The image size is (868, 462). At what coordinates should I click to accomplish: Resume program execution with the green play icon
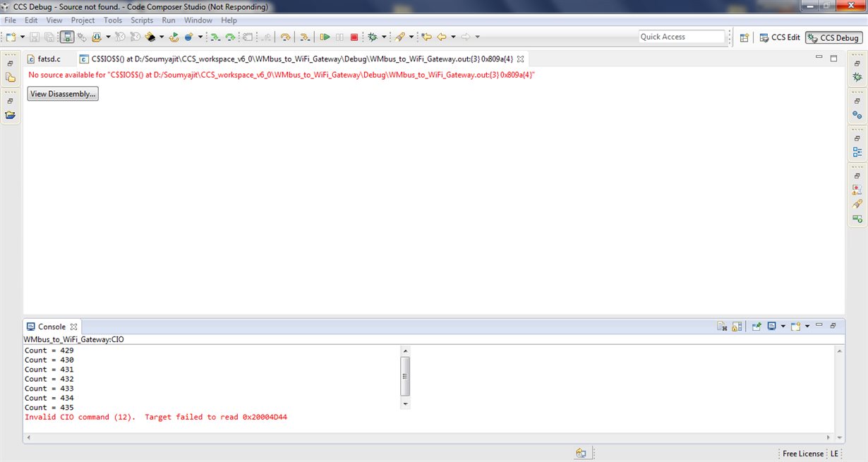click(x=325, y=37)
